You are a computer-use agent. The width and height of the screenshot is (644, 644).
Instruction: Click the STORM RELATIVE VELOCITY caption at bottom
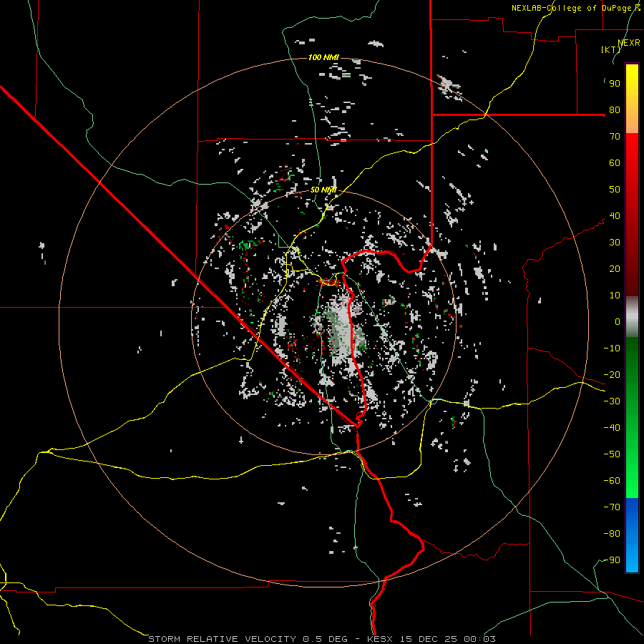pos(222,639)
